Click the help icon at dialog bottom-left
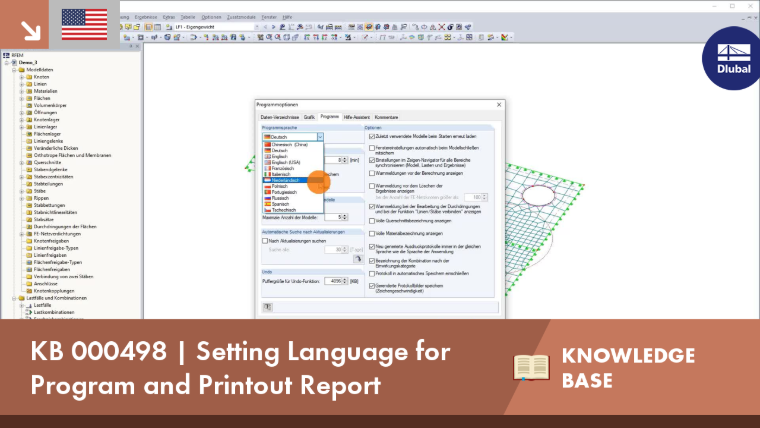The width and height of the screenshot is (760, 428). click(268, 307)
